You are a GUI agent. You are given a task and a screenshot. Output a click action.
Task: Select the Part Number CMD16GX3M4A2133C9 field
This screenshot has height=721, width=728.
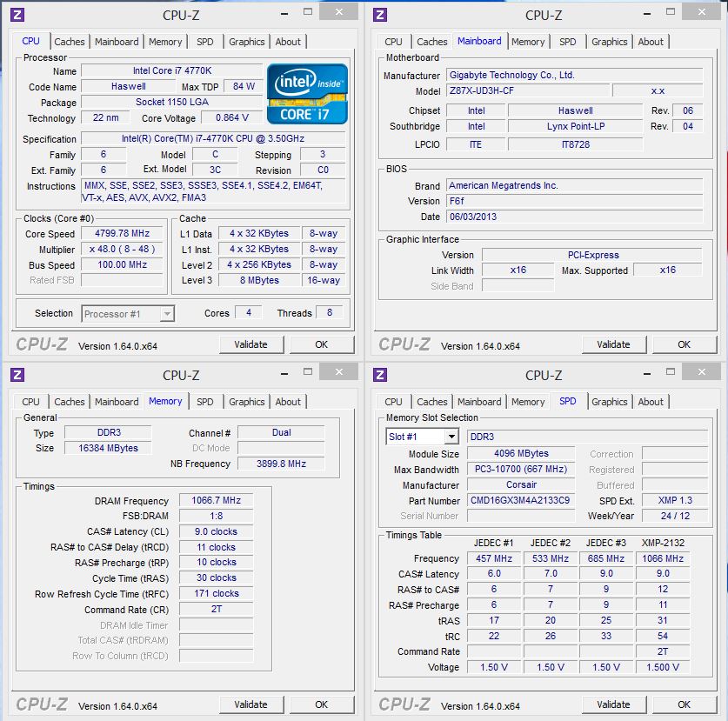520,500
